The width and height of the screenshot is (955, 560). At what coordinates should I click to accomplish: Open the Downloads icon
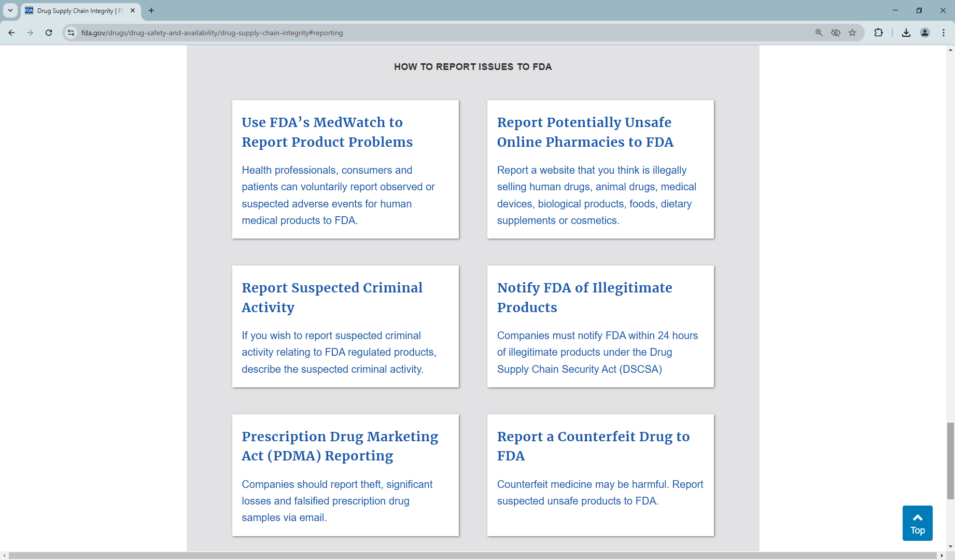(906, 33)
